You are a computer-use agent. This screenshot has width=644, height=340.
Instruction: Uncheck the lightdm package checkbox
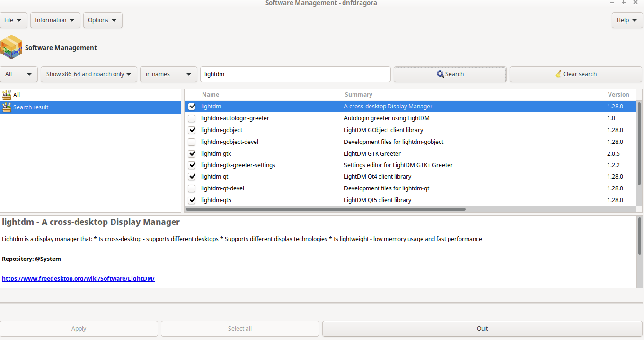pyautogui.click(x=192, y=107)
